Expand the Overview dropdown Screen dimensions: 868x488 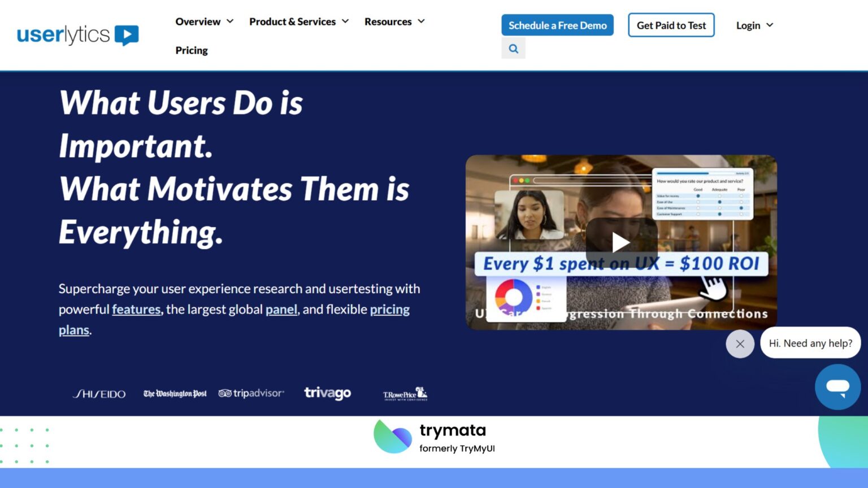point(203,21)
